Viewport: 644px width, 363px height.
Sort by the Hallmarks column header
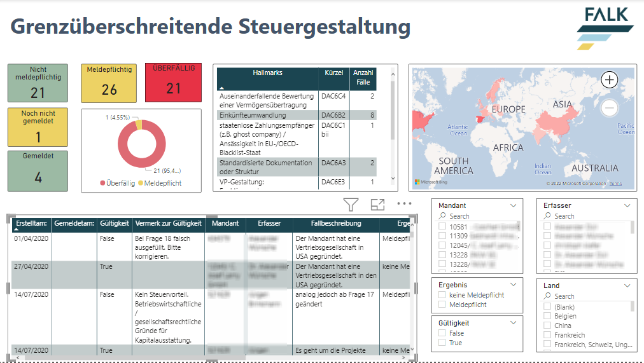click(x=267, y=79)
